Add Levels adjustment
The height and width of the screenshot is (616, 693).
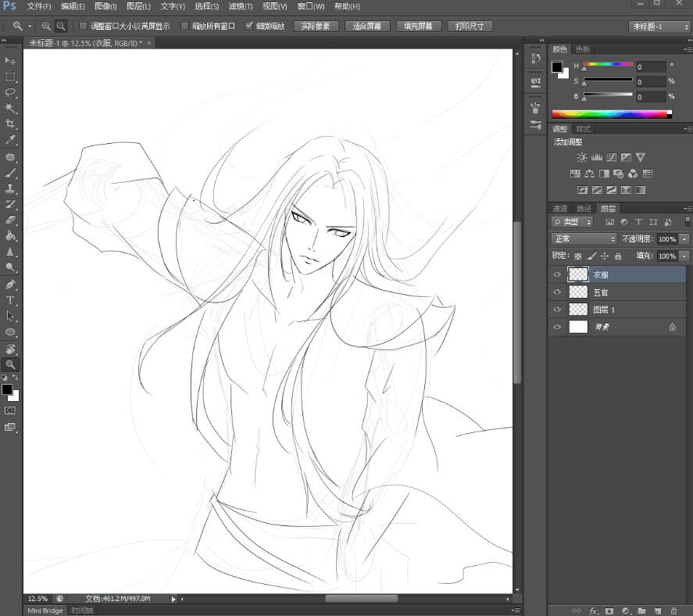coord(597,157)
